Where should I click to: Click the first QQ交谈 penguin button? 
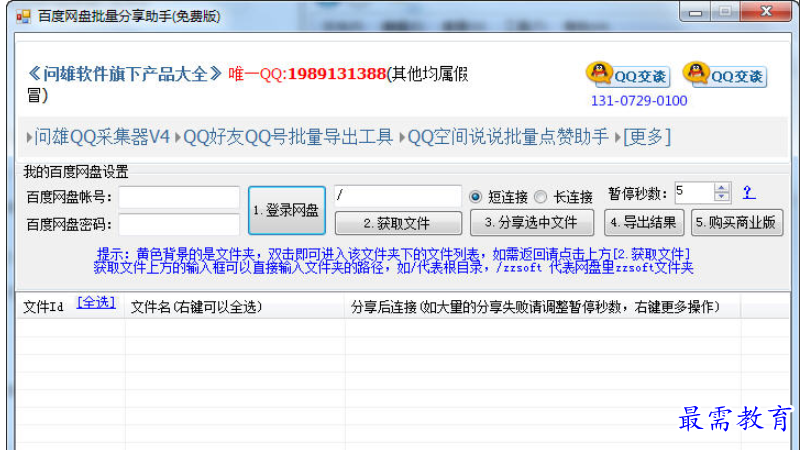[628, 75]
